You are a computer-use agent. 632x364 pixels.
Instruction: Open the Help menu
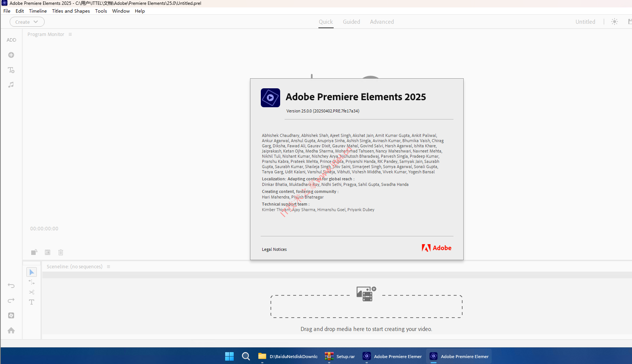[x=140, y=11]
